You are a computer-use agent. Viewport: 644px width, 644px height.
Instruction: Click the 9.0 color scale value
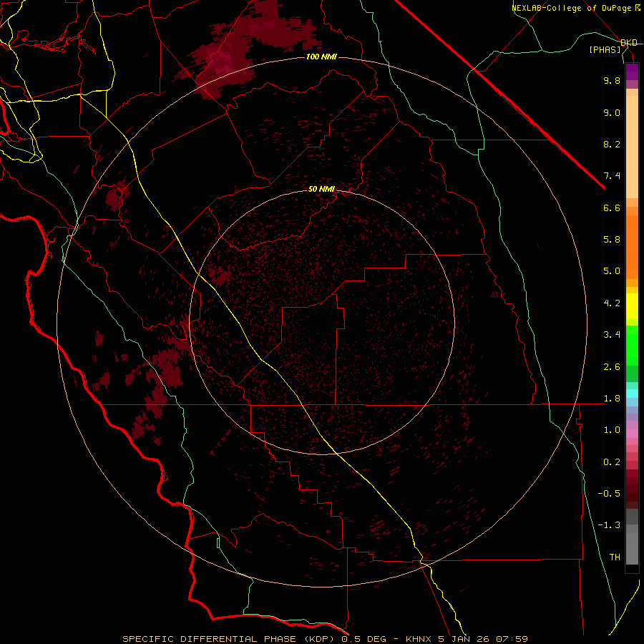(x=612, y=112)
